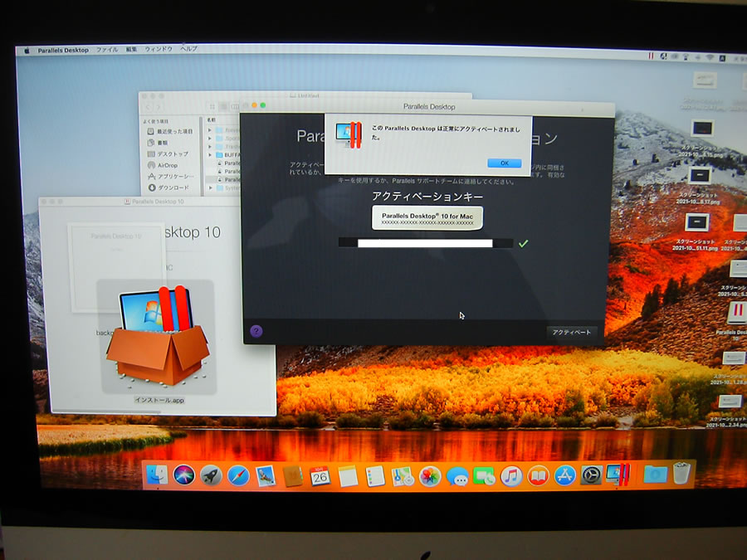Open the Apple menu
This screenshot has height=560, width=747.
(x=27, y=51)
